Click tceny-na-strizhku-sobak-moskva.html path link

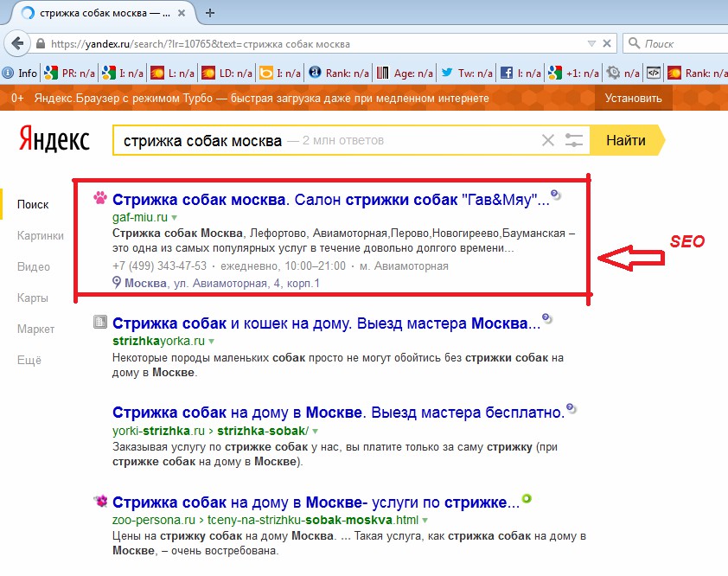(313, 520)
